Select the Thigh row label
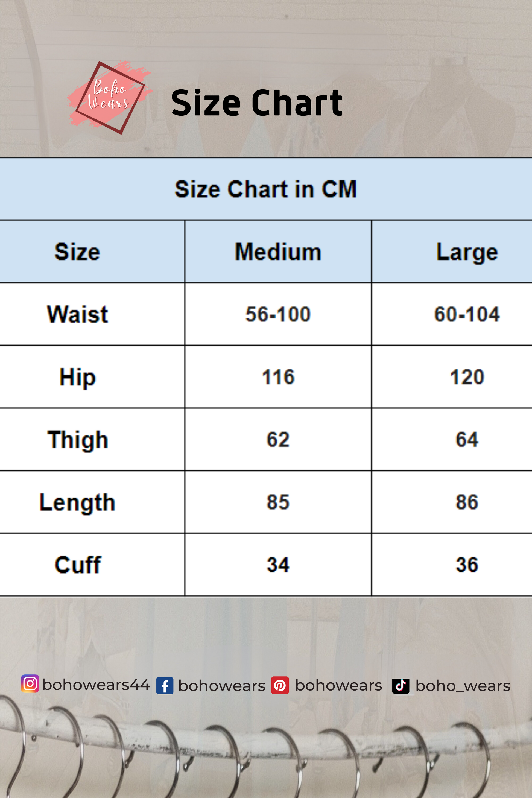This screenshot has height=798, width=532. point(78,440)
